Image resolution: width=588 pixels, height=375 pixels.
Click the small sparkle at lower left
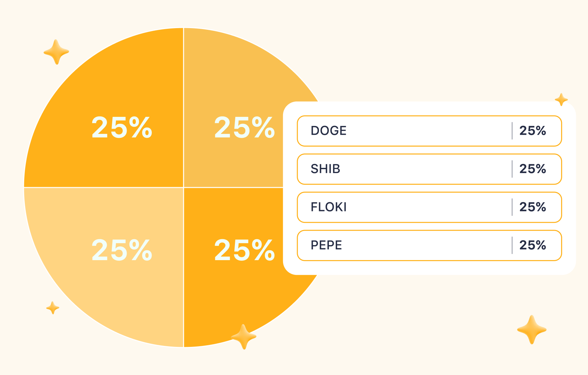[x=53, y=308]
